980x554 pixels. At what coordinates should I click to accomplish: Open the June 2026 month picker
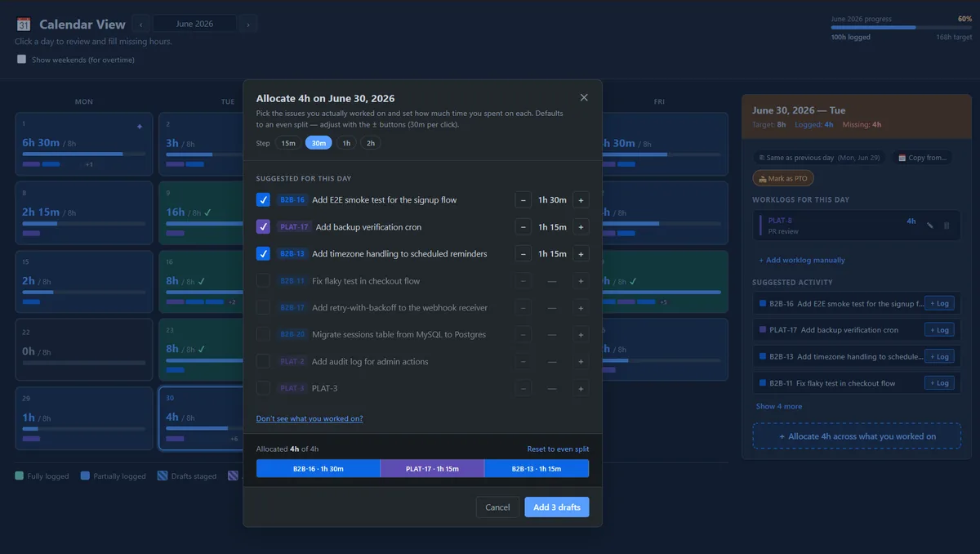195,25
